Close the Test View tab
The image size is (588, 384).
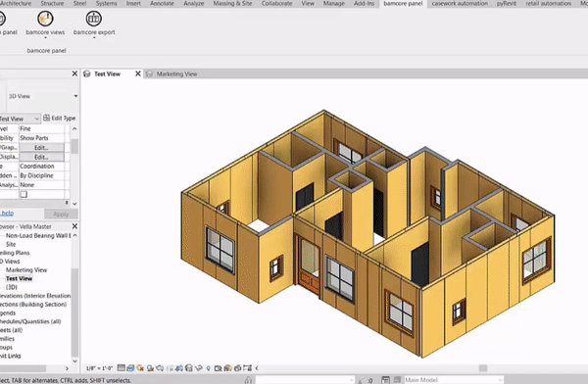point(137,73)
